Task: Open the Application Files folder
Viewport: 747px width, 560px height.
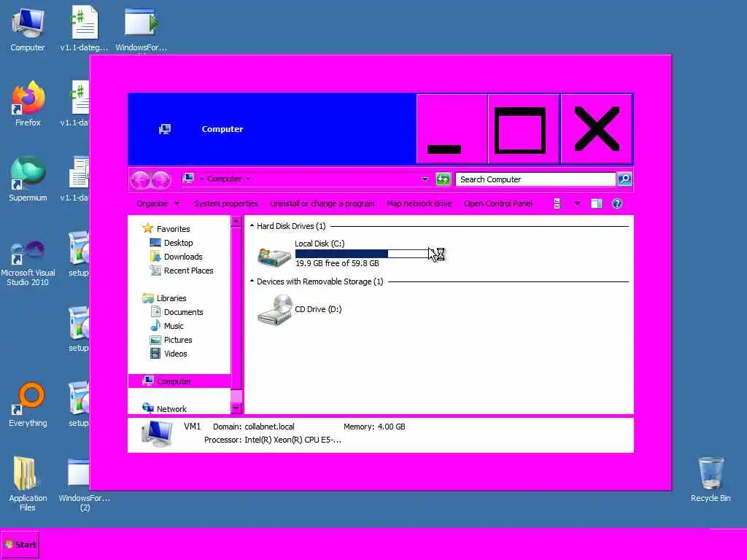Action: click(x=28, y=484)
